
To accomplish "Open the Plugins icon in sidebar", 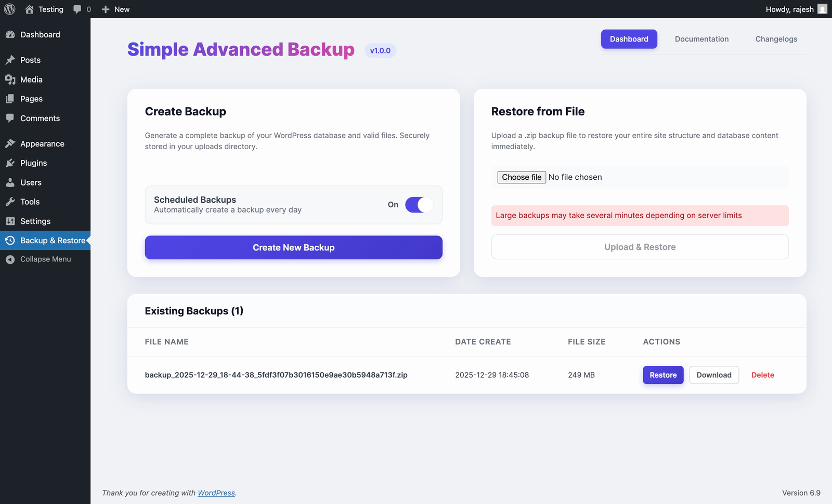I will pyautogui.click(x=10, y=163).
